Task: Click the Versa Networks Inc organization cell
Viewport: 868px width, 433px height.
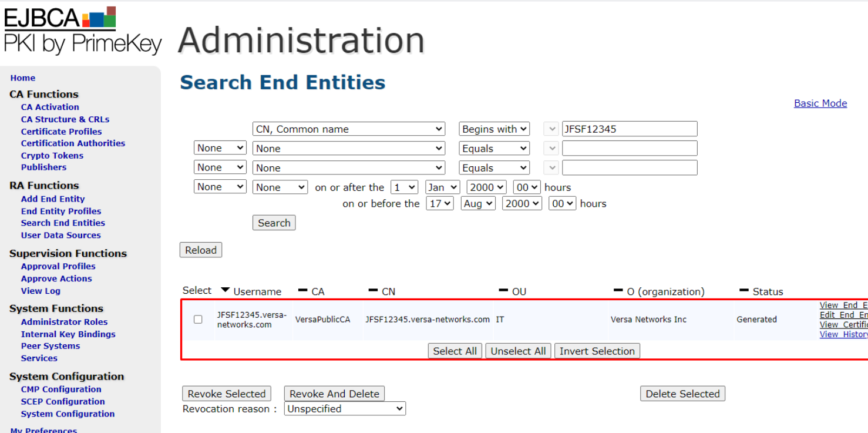Action: tap(648, 320)
